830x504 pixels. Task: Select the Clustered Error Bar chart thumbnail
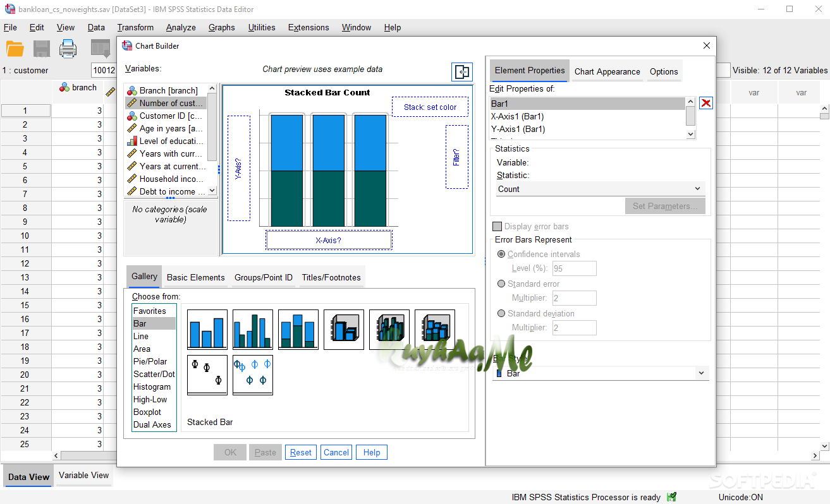click(253, 375)
